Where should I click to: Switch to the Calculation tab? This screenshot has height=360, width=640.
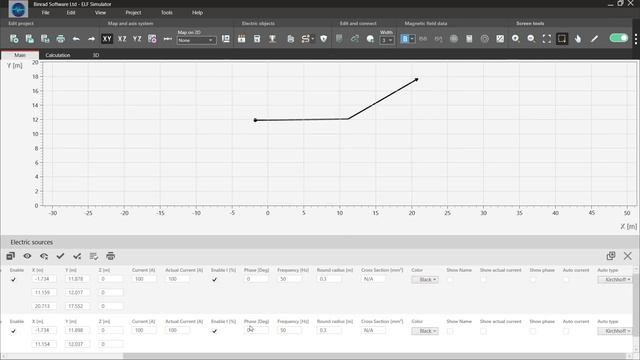58,55
